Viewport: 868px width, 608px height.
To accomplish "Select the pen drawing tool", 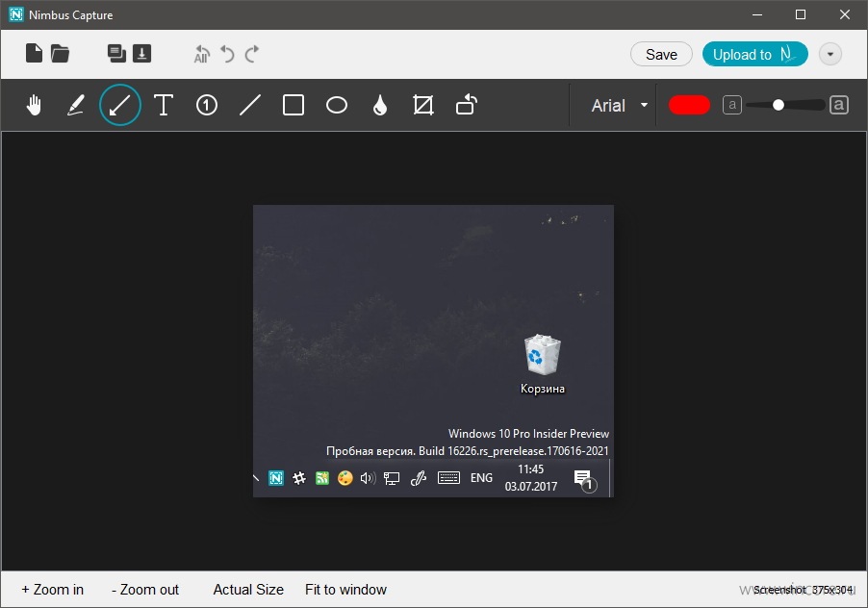I will (x=76, y=105).
